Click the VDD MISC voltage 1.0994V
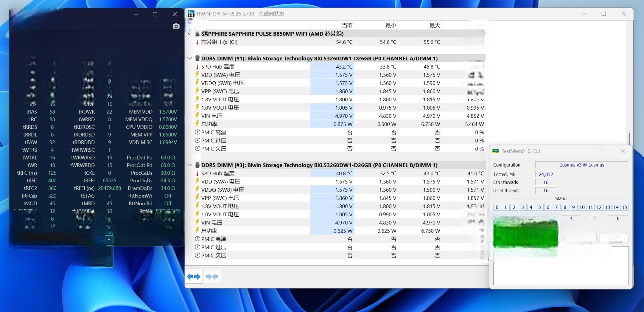This screenshot has height=312, width=644. click(x=168, y=142)
